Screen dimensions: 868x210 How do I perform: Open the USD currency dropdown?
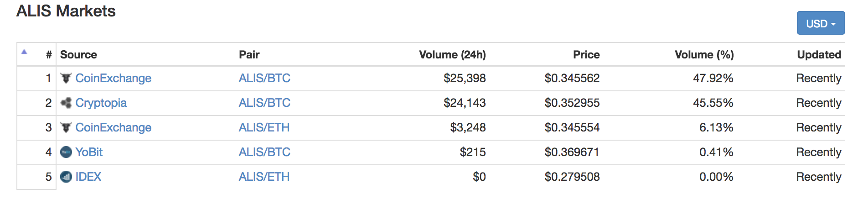pos(821,23)
